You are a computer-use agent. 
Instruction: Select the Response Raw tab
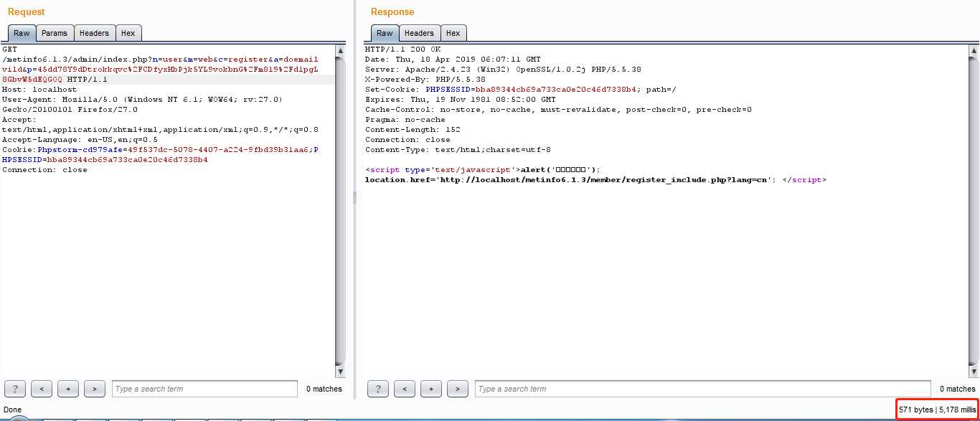[385, 33]
